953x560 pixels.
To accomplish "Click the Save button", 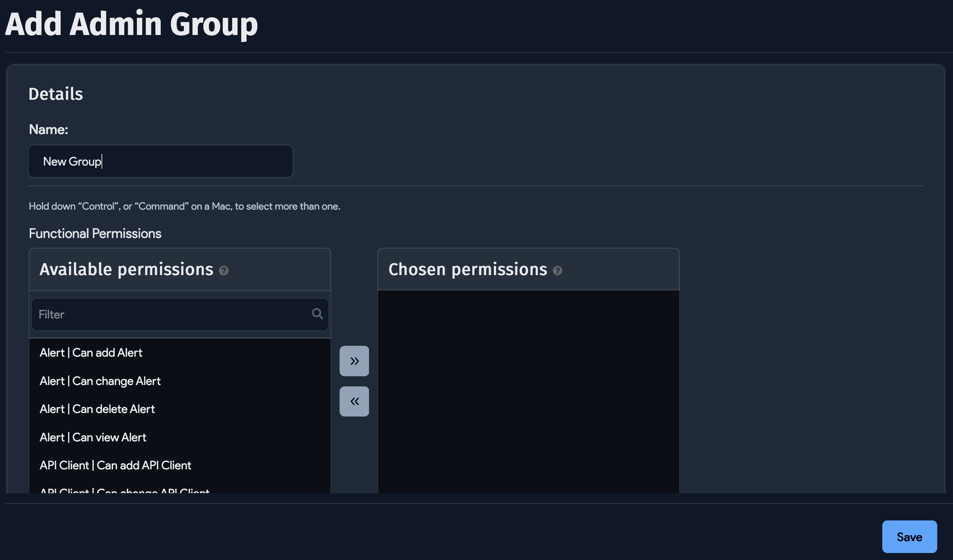I will 909,537.
